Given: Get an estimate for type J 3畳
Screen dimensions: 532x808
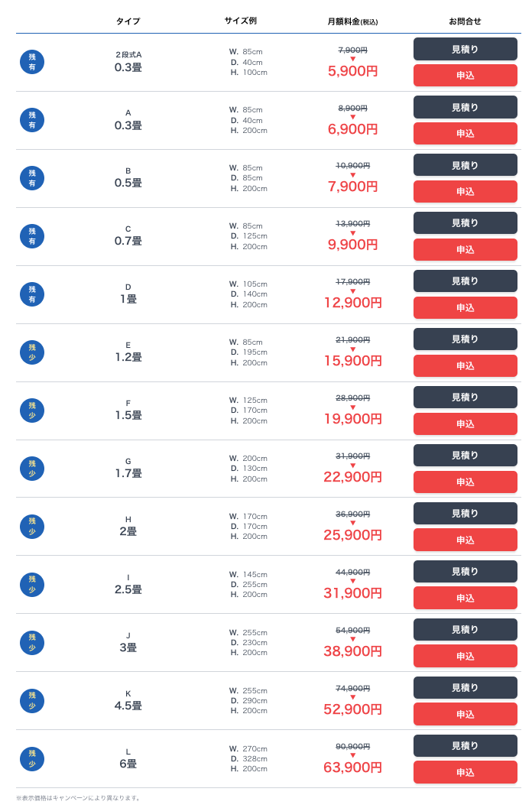Looking at the screenshot, I should [x=465, y=630].
